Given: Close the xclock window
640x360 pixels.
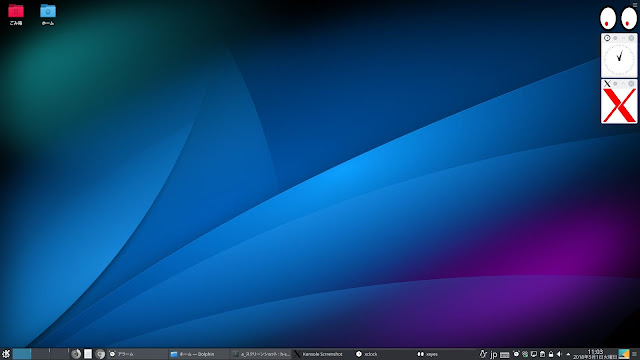Looking at the screenshot, I should [631, 38].
